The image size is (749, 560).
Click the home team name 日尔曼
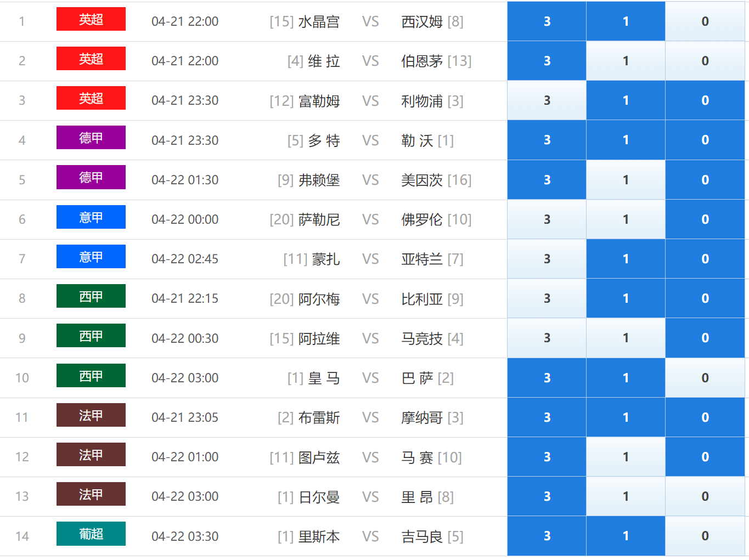point(319,497)
